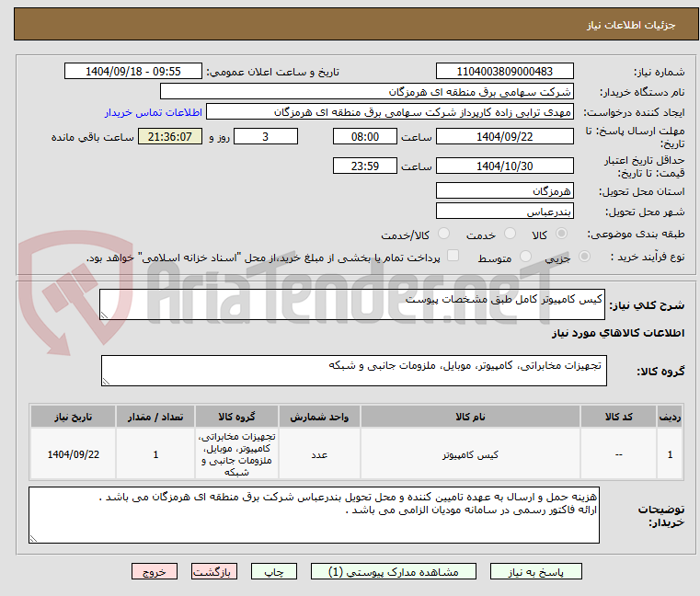
Task: Click the 'گروه کالا' column header
Action: (236, 417)
